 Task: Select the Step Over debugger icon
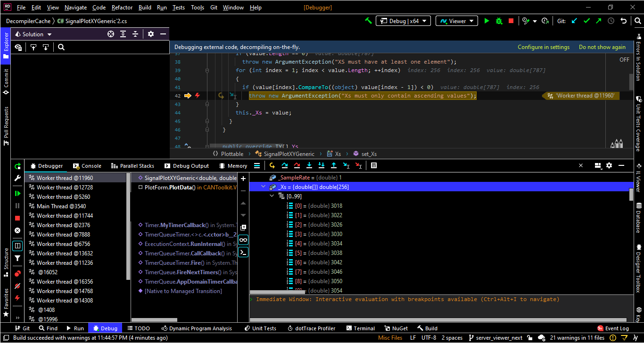click(x=285, y=165)
